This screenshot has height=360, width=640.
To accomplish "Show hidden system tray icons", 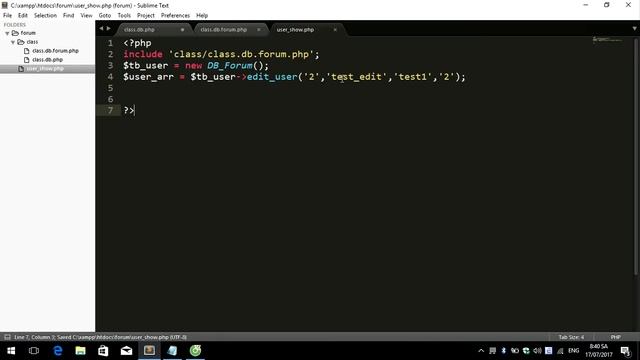I will (481, 351).
